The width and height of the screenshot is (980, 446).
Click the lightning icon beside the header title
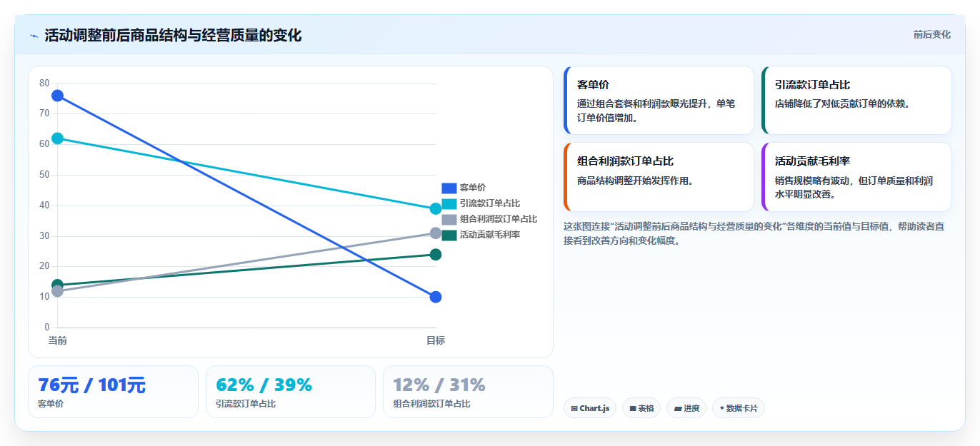click(34, 36)
